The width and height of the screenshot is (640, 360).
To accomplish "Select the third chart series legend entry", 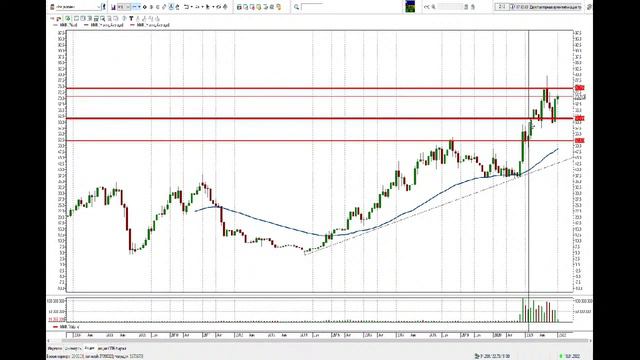I will click(150, 25).
